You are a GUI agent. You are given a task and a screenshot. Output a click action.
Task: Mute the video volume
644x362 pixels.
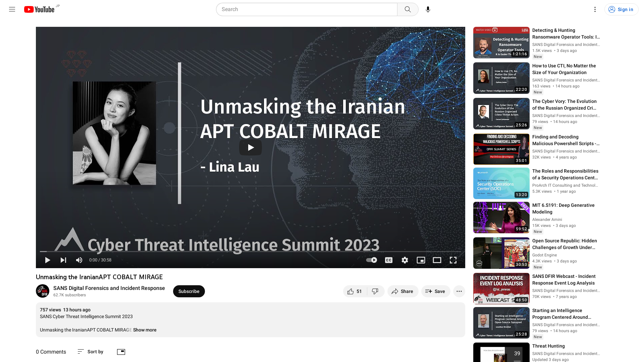tap(79, 260)
